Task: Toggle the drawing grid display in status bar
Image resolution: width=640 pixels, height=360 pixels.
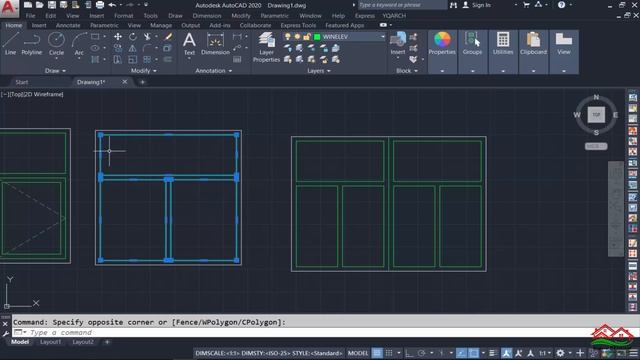Action: [377, 353]
